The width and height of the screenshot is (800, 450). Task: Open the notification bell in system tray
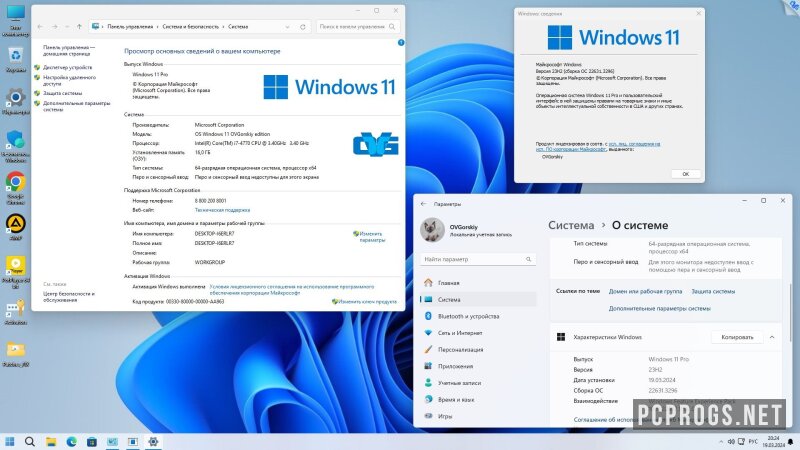pyautogui.click(x=791, y=442)
